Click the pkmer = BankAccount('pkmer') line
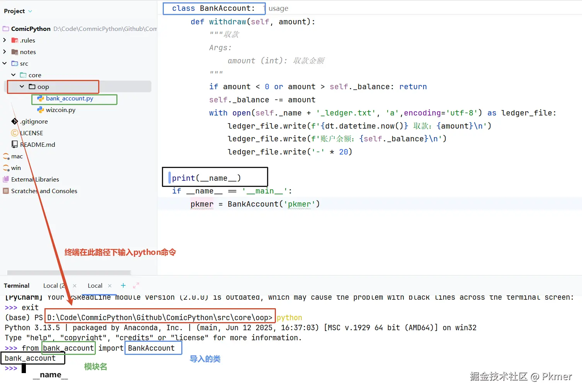This screenshot has height=392, width=582. (x=255, y=204)
